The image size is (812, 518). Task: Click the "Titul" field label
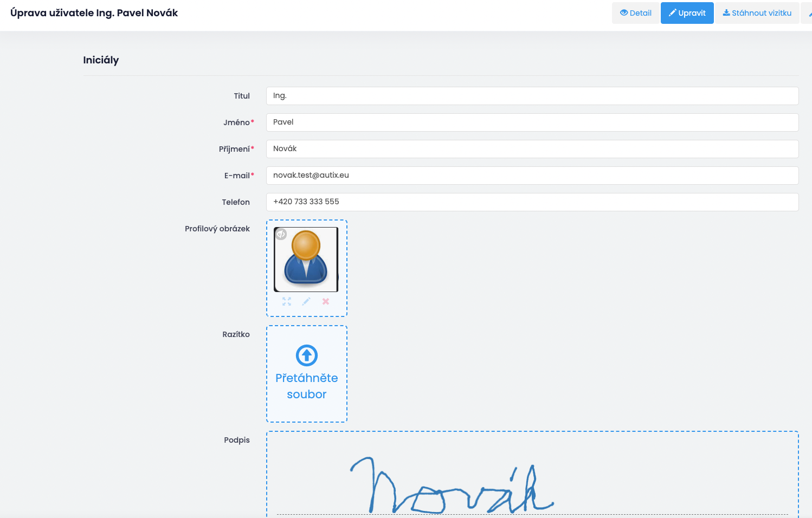pyautogui.click(x=242, y=96)
